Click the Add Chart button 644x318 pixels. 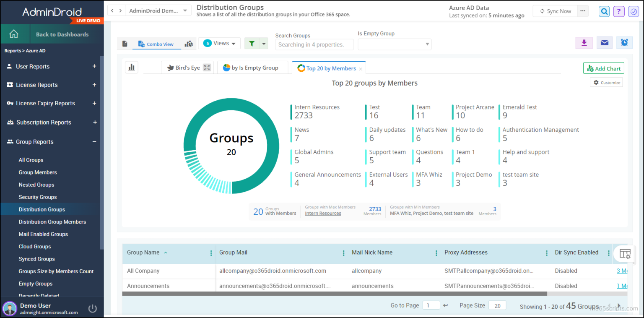pyautogui.click(x=603, y=68)
